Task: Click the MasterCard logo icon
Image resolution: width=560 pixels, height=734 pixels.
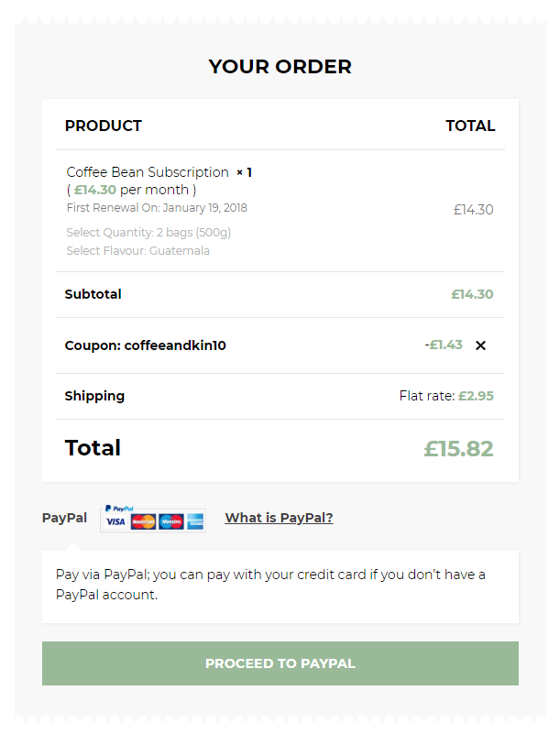Action: [x=144, y=522]
